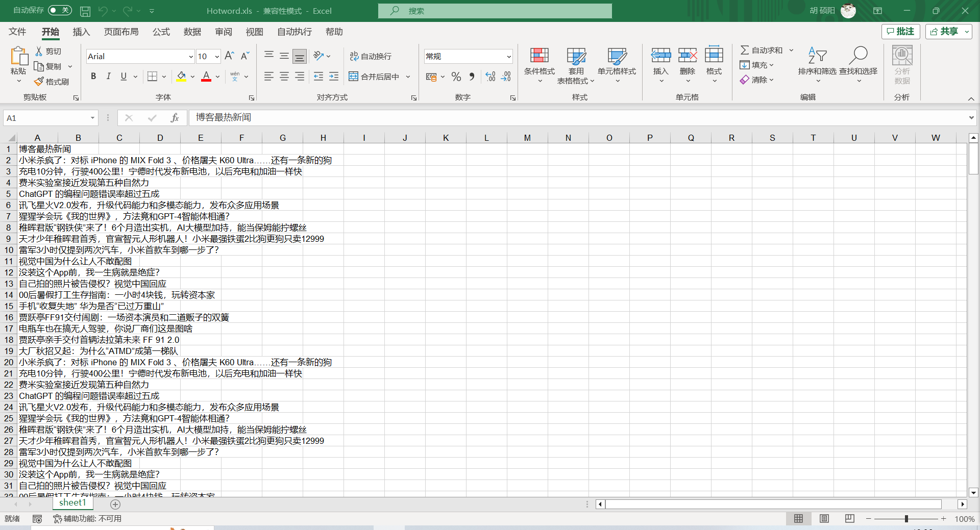Open the 文件 File menu

point(17,32)
